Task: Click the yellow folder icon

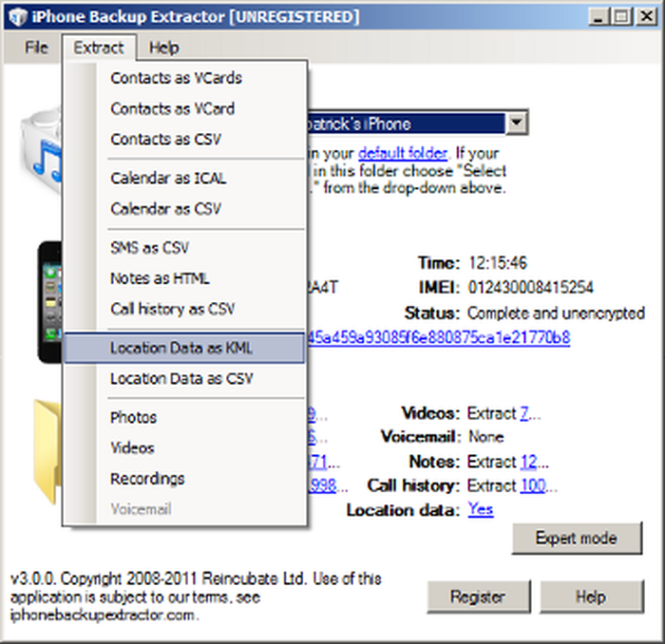Action: click(x=47, y=451)
